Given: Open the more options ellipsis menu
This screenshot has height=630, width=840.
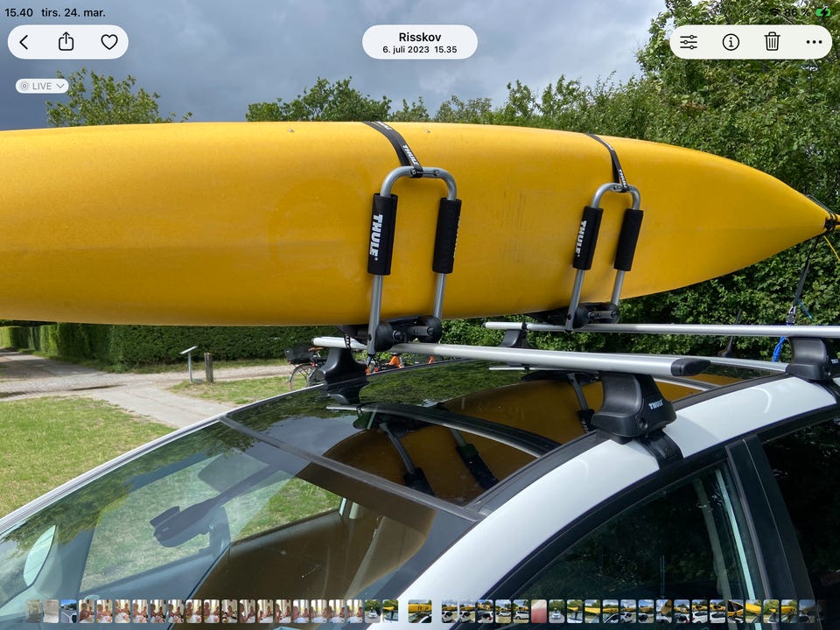Looking at the screenshot, I should (x=814, y=42).
